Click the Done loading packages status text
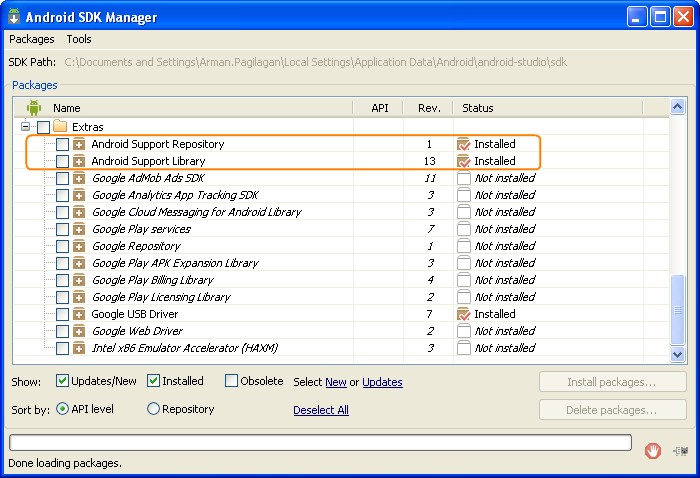Screen dimensions: 700x478 point(65,463)
